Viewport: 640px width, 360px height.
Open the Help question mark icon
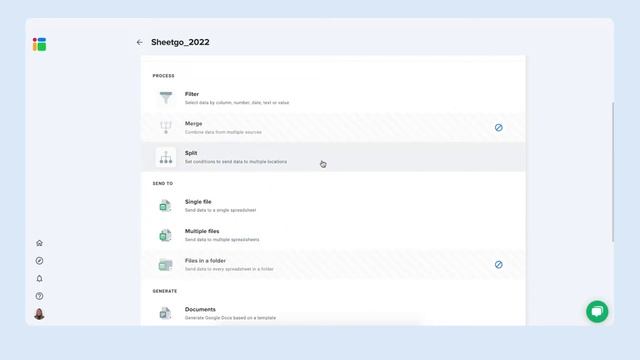point(39,296)
